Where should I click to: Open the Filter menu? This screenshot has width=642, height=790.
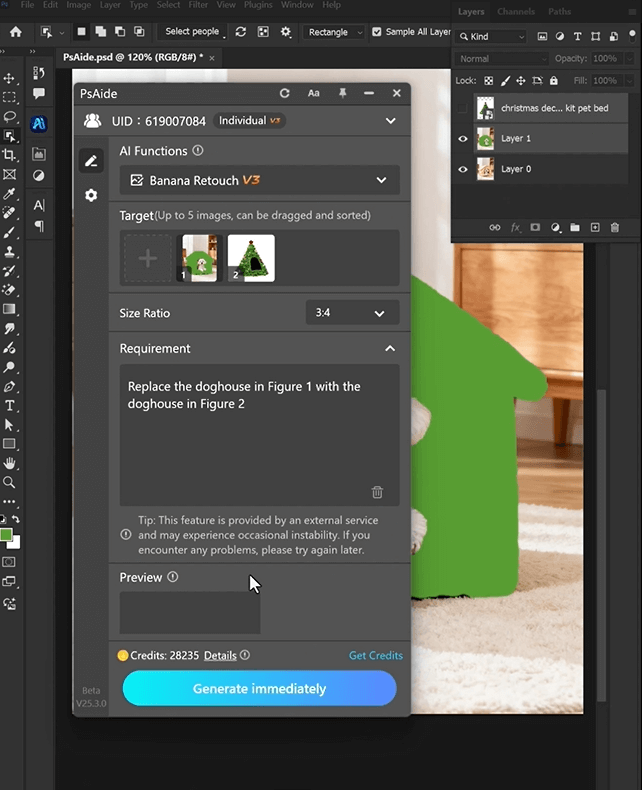(x=198, y=5)
